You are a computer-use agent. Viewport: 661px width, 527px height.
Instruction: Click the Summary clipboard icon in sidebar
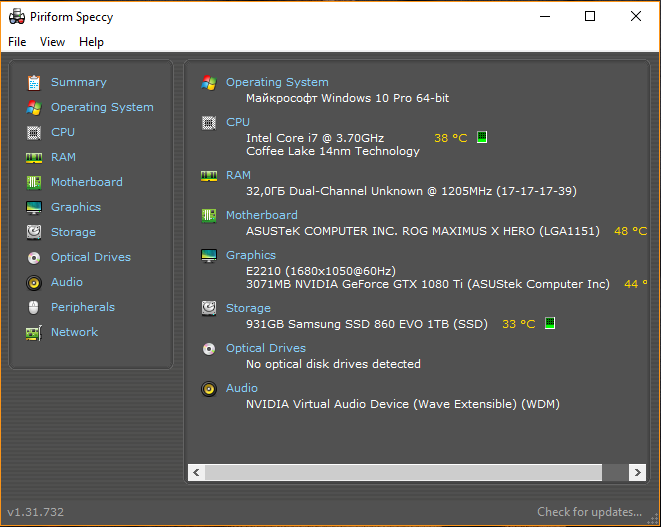pos(34,83)
